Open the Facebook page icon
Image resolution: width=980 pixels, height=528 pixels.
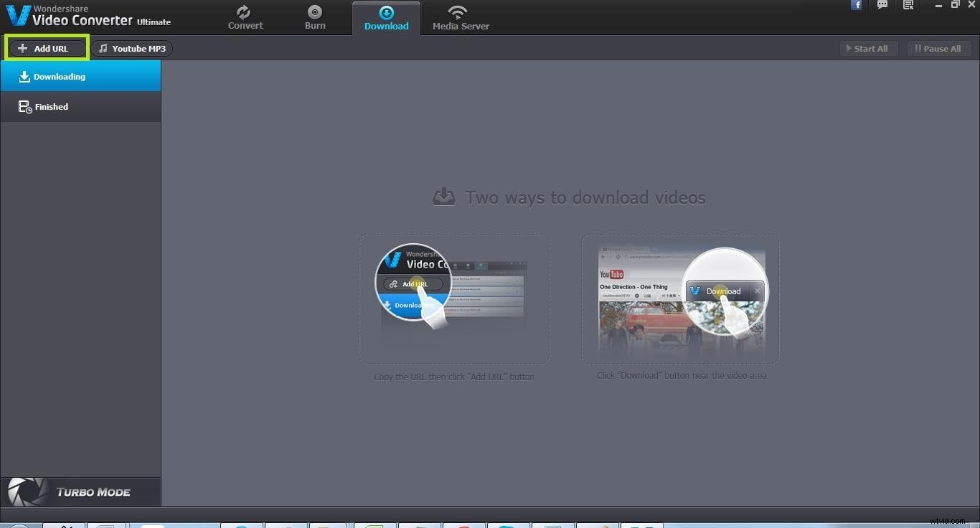click(857, 5)
